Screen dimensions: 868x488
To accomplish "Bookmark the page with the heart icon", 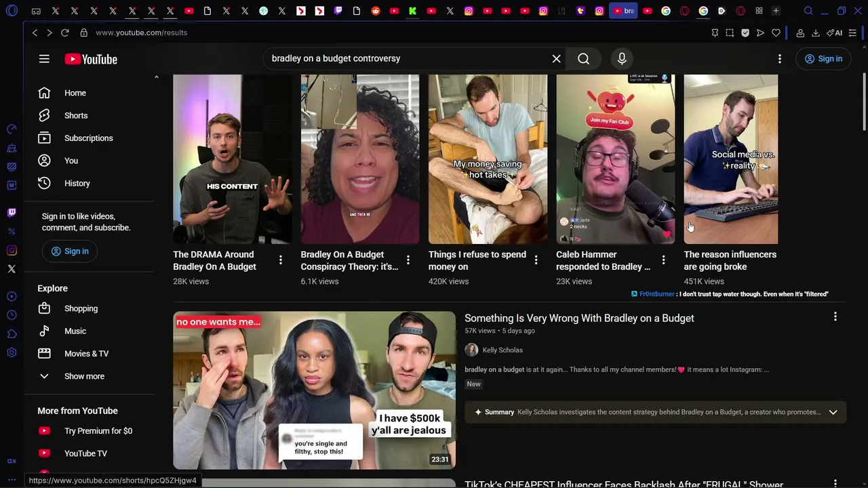I will 776,33.
